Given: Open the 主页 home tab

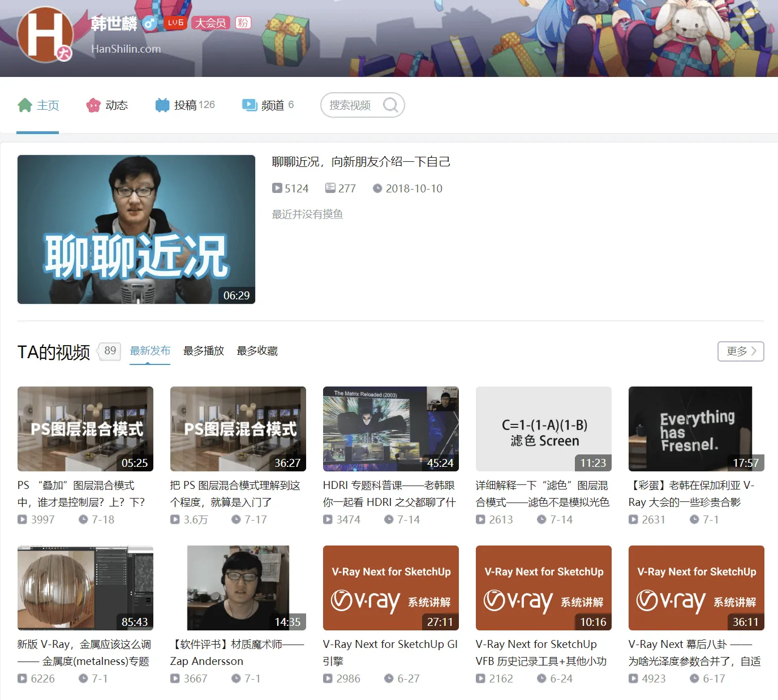Looking at the screenshot, I should 38,105.
